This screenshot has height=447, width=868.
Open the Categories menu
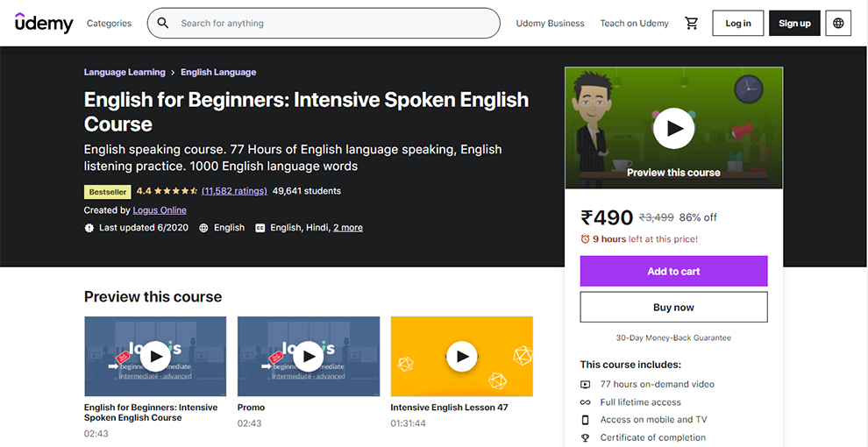(109, 24)
